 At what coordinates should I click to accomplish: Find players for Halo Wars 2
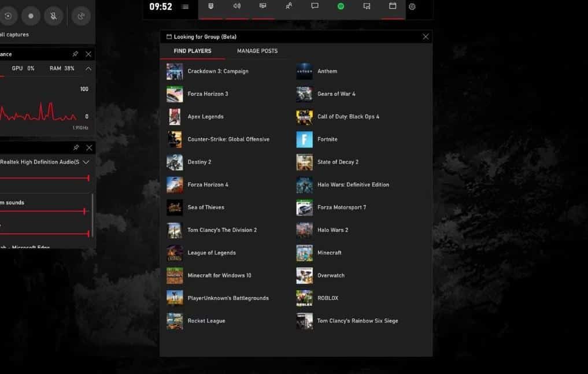pos(322,230)
